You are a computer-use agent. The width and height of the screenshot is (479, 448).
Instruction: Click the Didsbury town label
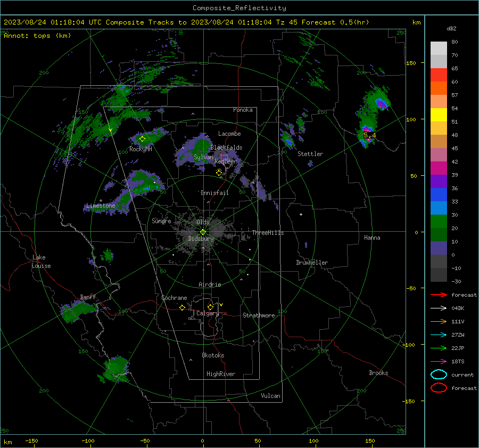click(x=201, y=239)
